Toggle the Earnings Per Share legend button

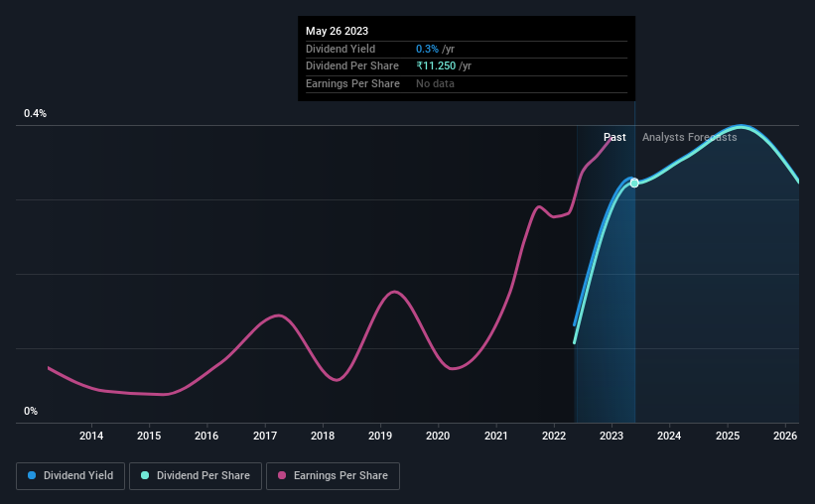click(333, 476)
